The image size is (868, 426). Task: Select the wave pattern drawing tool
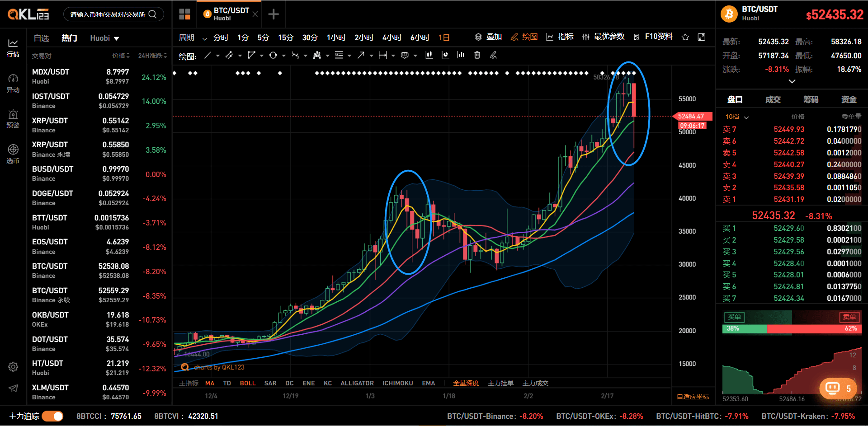point(295,55)
